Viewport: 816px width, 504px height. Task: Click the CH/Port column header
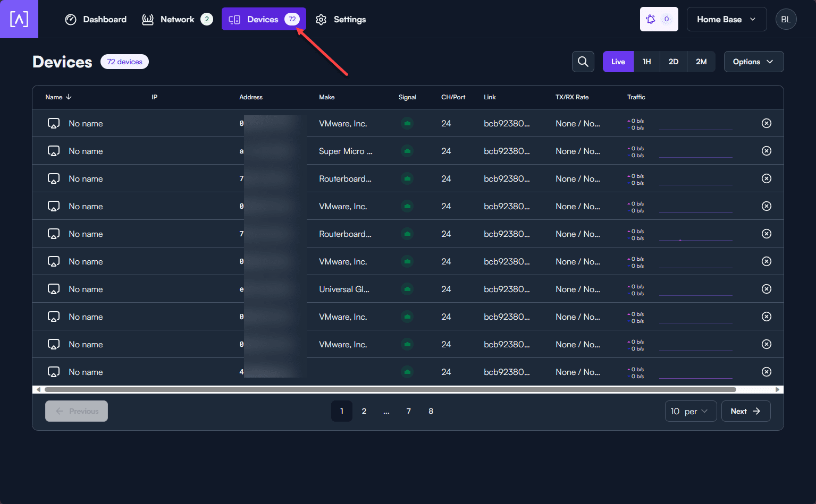[x=453, y=97]
